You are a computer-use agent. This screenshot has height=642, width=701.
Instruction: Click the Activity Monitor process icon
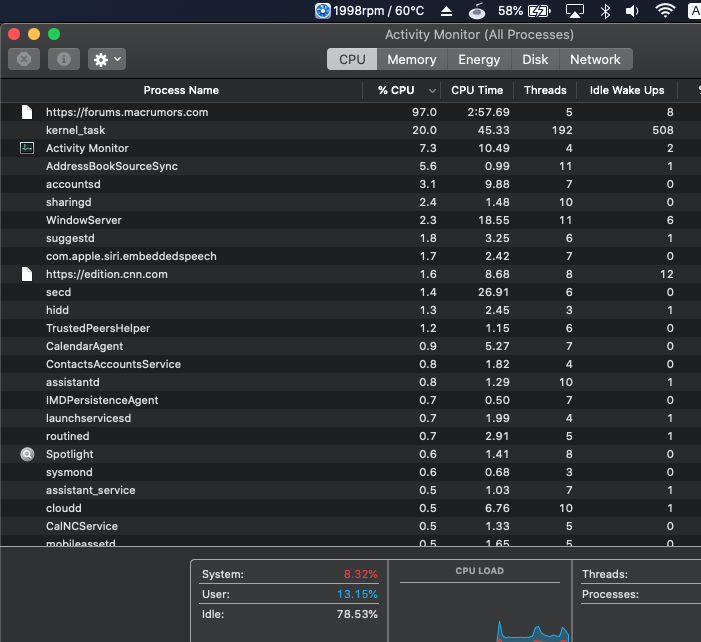[x=27, y=148]
